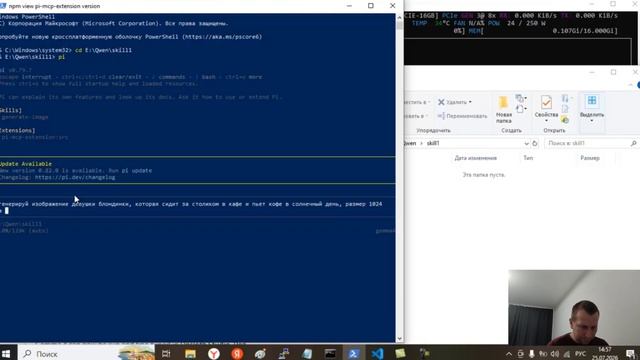Screen dimensions: 640x360
Task: Click the magnifier icon in Explorer search box
Action: [633, 143]
